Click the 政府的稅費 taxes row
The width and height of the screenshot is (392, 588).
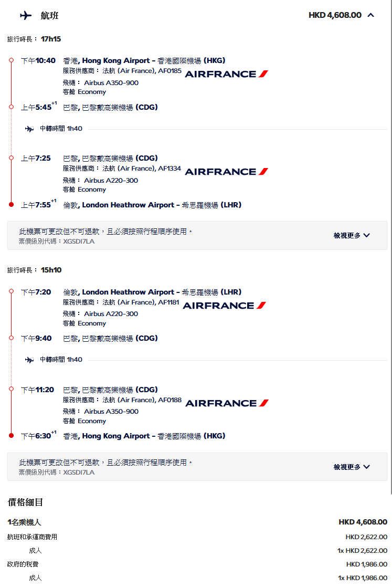[197, 564]
